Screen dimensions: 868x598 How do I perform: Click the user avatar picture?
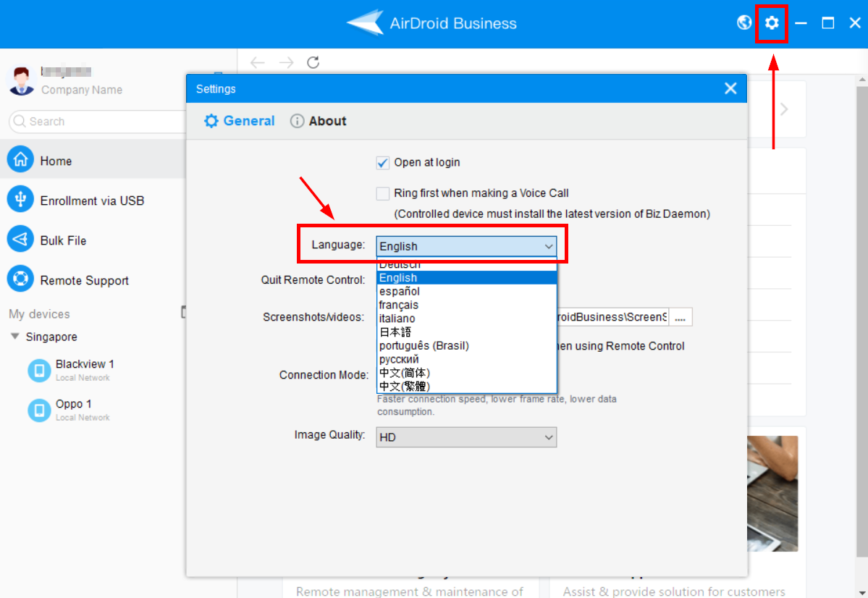pyautogui.click(x=22, y=80)
